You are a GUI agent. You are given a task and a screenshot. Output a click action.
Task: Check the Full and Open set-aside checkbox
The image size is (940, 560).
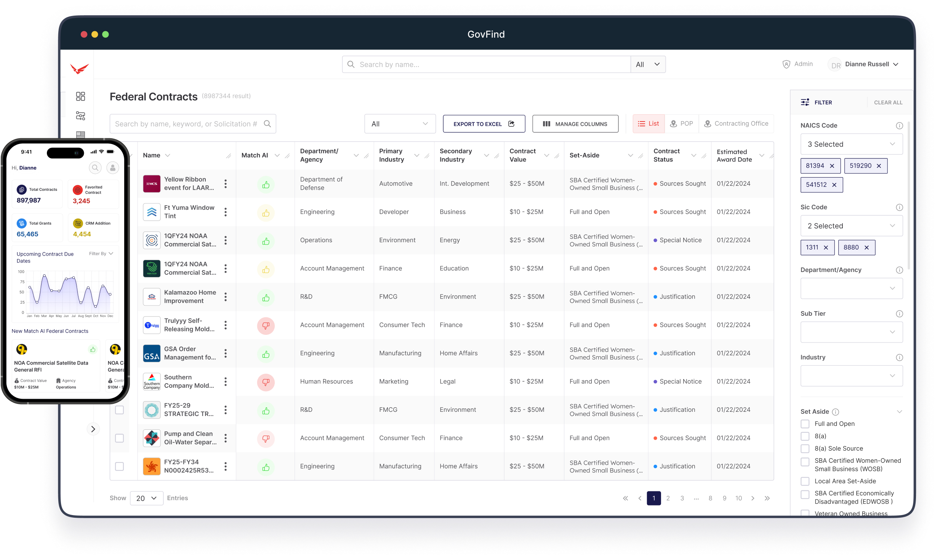(x=805, y=424)
